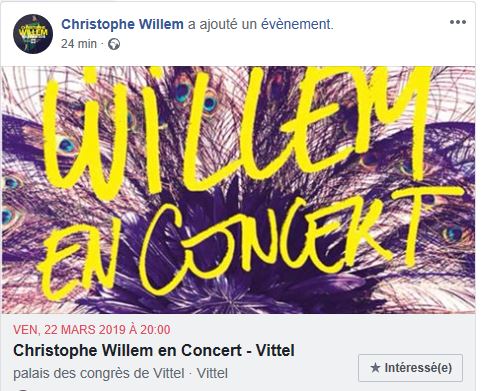The height and width of the screenshot is (391, 484).
Task: Click the star icon in the Intéressé(e) button
Action: 375,368
